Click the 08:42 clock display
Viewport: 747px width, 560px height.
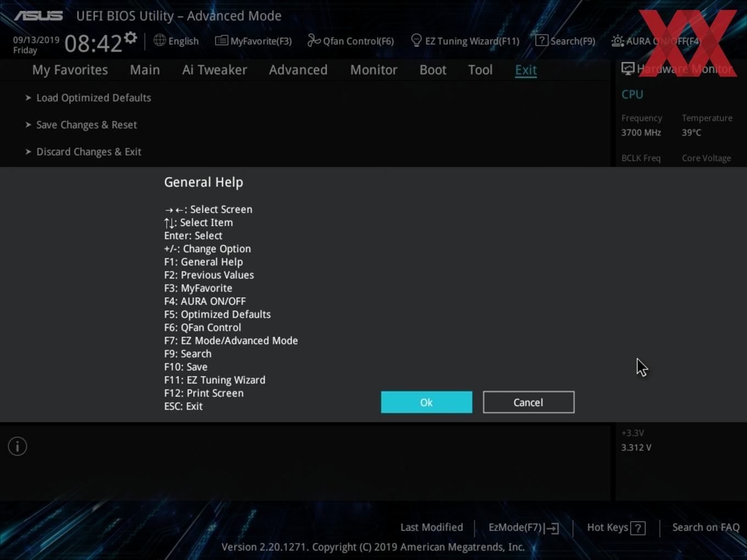coord(93,43)
